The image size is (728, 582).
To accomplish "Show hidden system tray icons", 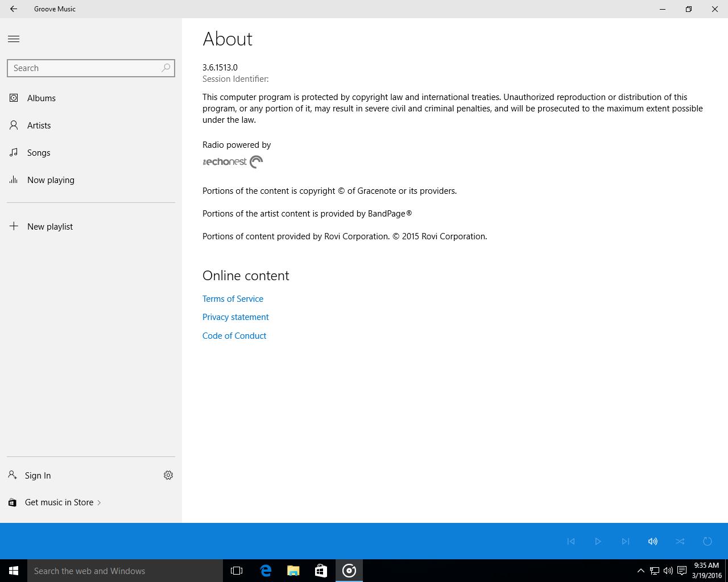I will 640,571.
